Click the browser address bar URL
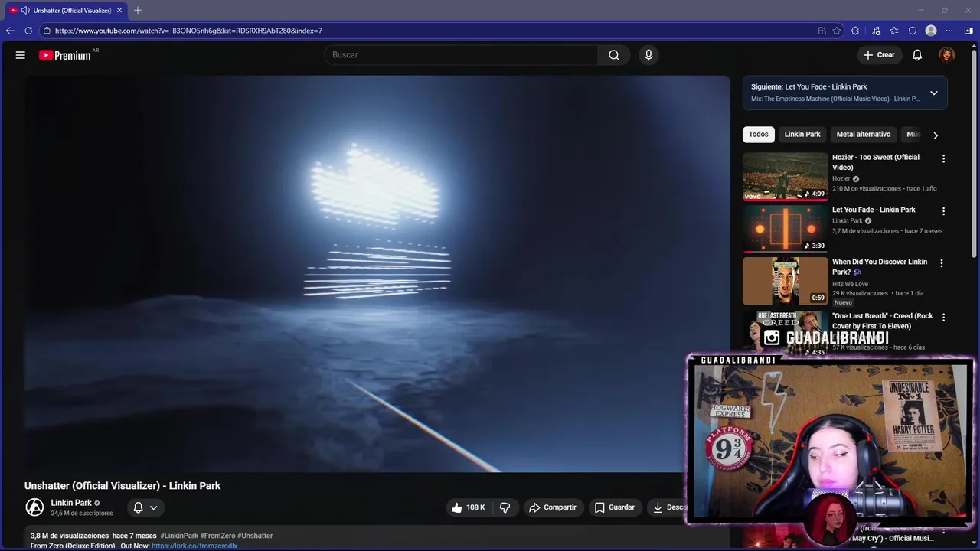Viewport: 980px width, 551px height. point(188,31)
